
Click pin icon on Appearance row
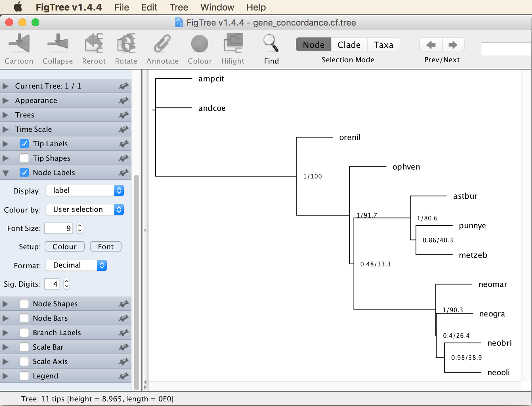pyautogui.click(x=123, y=101)
